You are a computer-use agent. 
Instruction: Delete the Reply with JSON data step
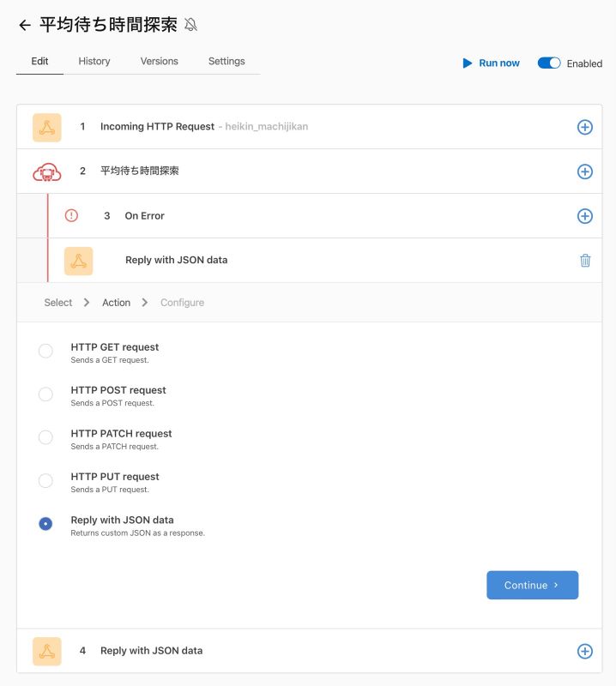point(585,261)
